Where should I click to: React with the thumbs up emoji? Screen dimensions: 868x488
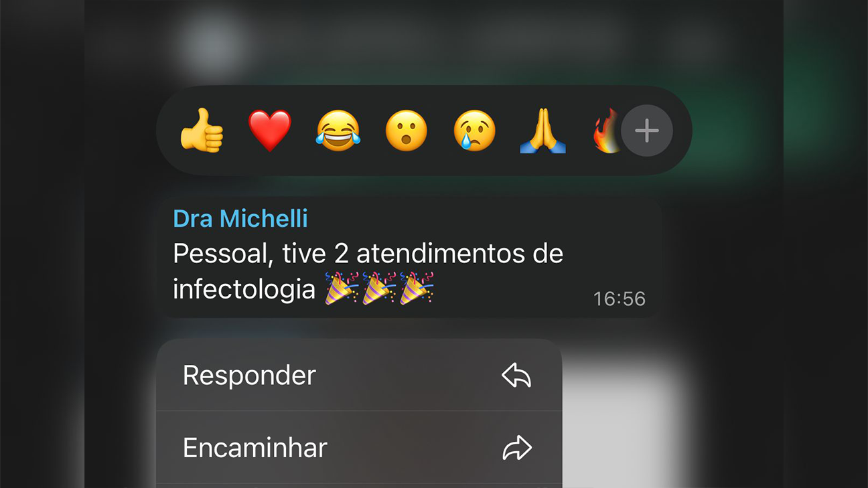click(202, 131)
